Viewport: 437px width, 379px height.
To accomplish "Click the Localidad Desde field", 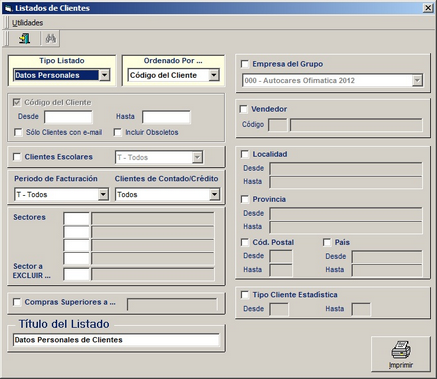I will tap(346, 168).
